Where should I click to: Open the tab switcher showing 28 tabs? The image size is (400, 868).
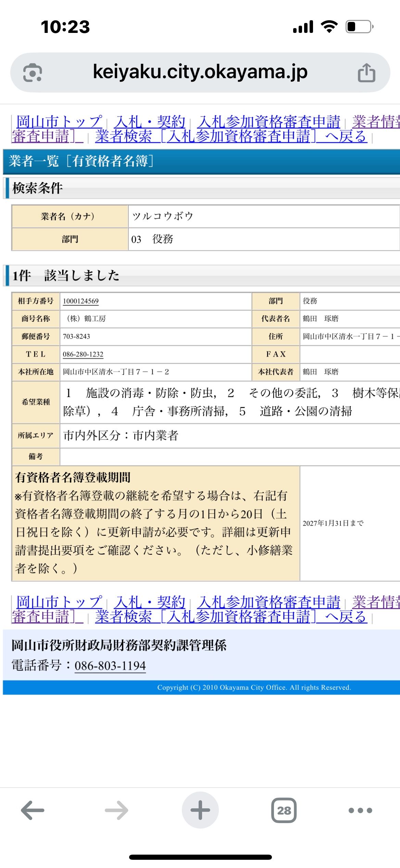click(x=284, y=810)
